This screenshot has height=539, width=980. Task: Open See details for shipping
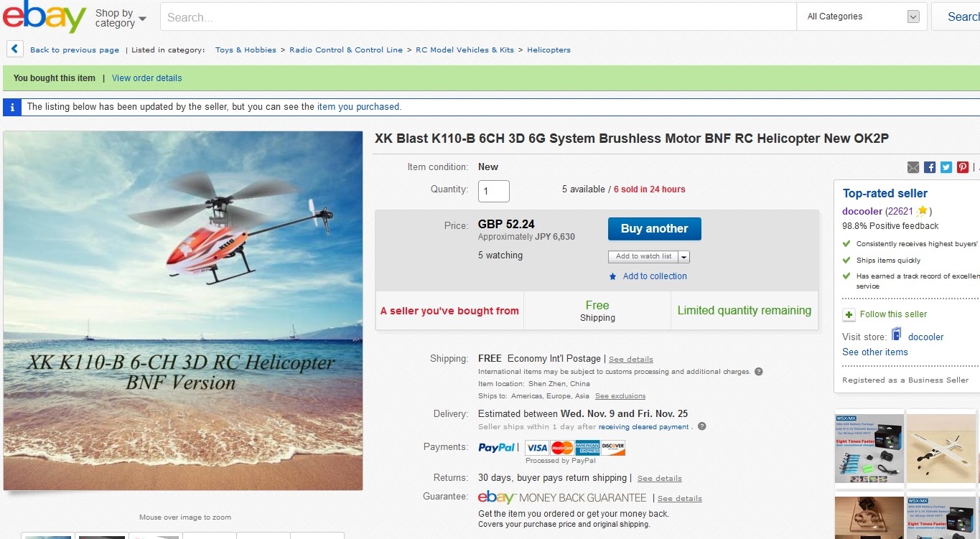tap(631, 360)
